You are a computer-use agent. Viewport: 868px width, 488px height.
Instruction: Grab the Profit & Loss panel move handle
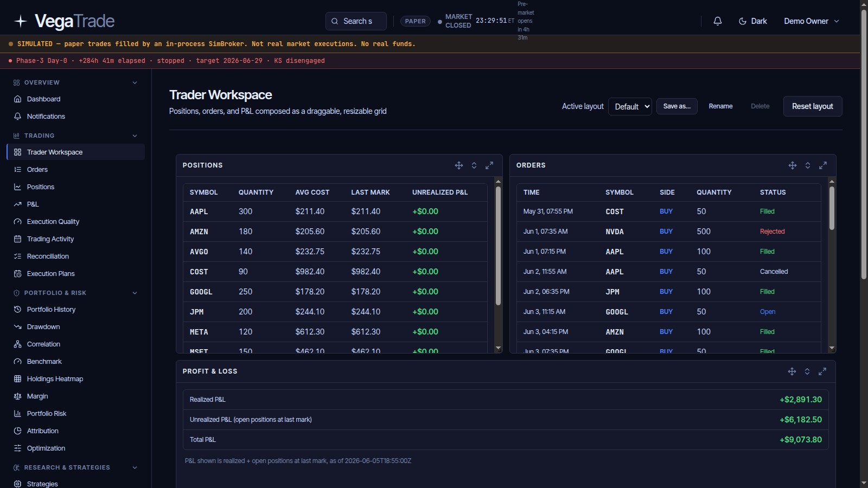tap(792, 371)
